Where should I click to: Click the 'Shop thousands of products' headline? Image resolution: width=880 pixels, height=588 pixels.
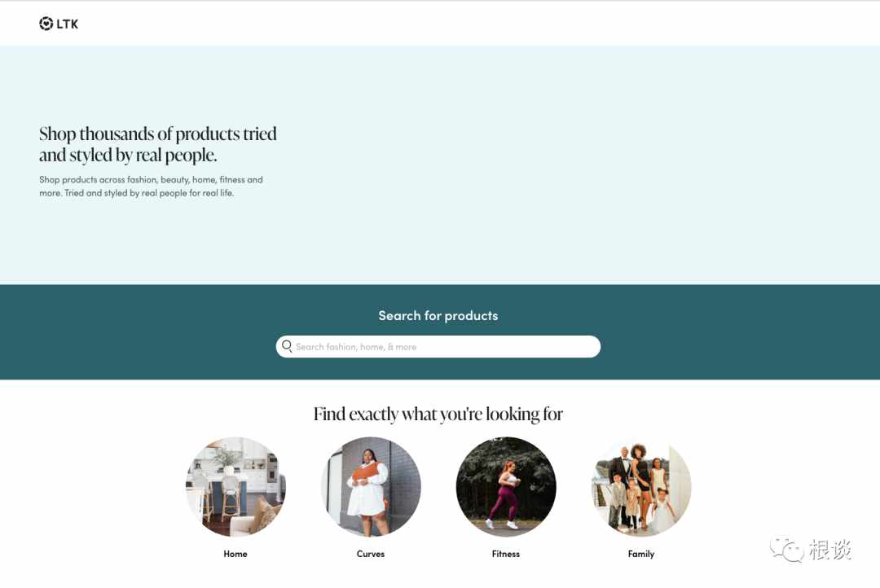coord(158,144)
